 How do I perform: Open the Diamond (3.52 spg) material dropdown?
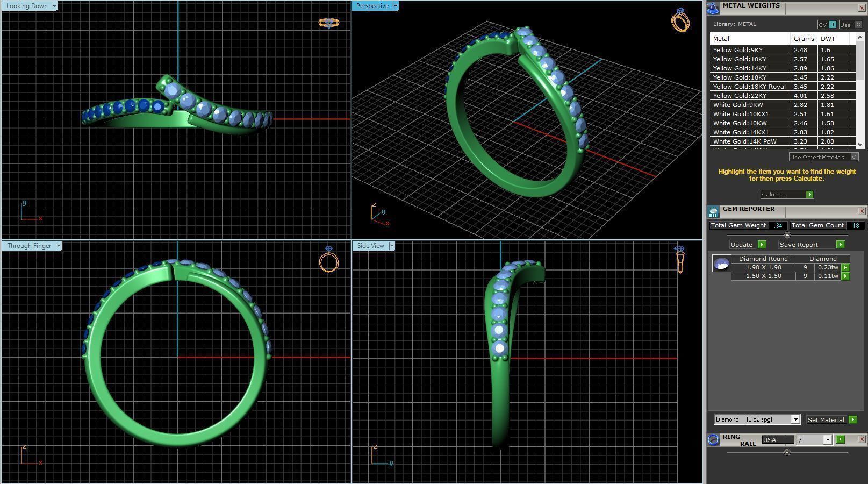(795, 419)
